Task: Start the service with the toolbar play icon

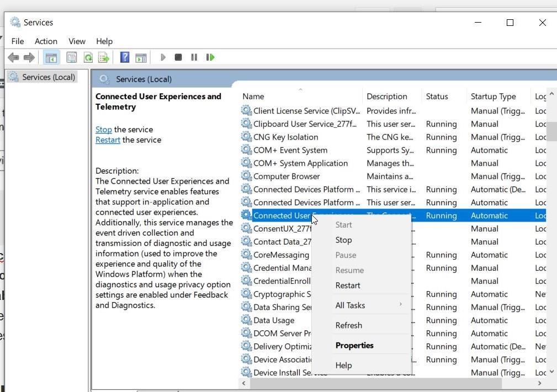Action: coord(163,57)
